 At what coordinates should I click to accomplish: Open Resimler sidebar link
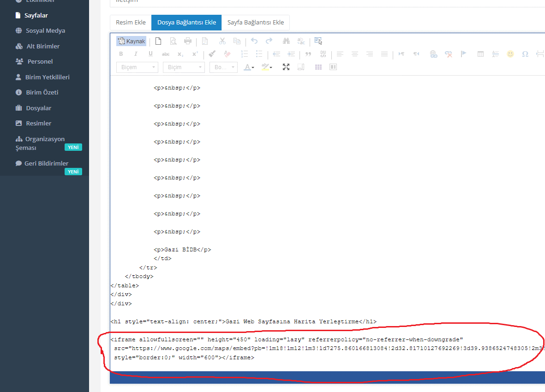tap(33, 123)
